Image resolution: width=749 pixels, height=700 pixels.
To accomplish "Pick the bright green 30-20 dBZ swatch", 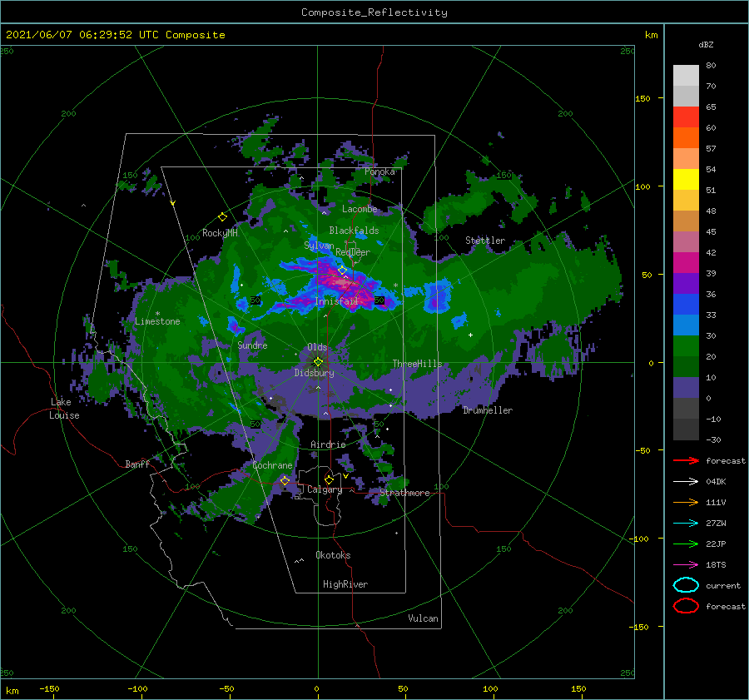I will tap(686, 346).
